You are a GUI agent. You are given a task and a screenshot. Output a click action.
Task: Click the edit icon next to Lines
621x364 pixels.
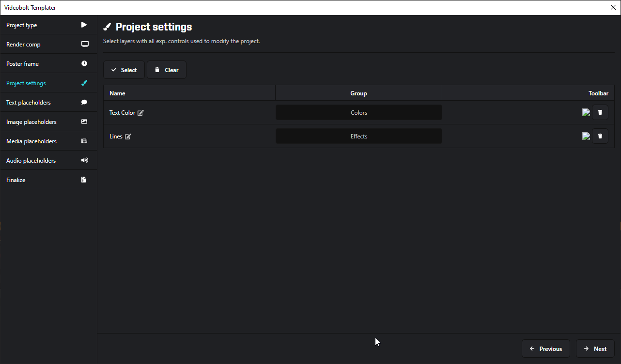(x=128, y=136)
